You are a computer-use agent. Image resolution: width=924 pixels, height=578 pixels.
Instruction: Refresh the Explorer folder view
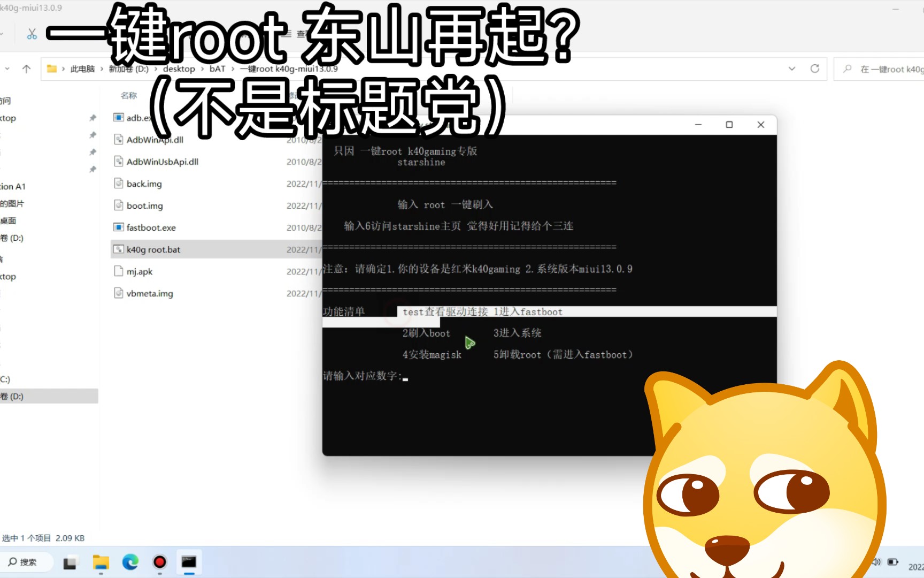pos(814,69)
